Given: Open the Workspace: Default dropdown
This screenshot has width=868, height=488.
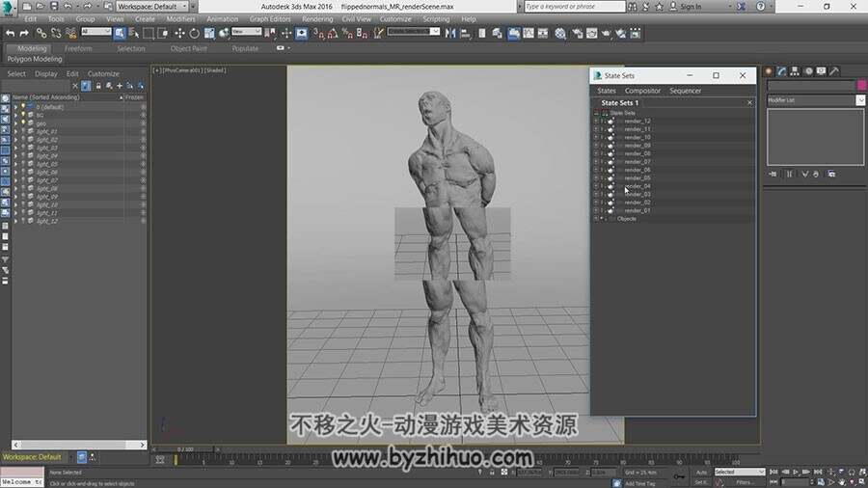Looking at the screenshot, I should pos(152,7).
